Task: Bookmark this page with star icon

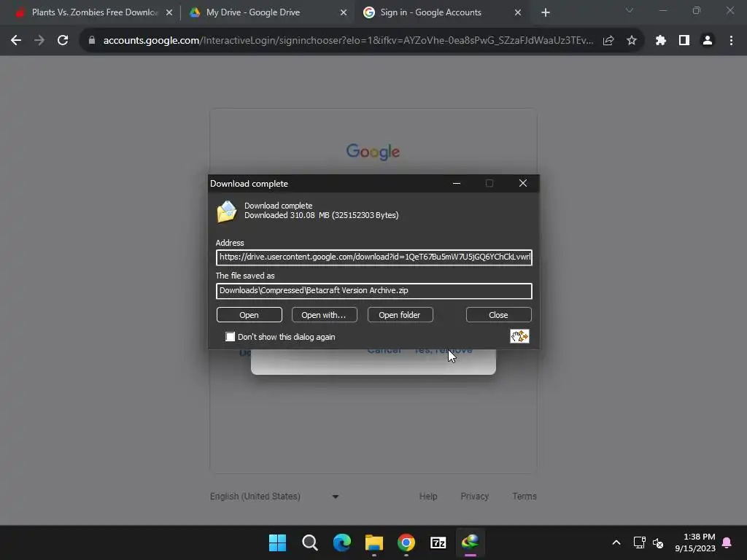Action: (x=632, y=41)
